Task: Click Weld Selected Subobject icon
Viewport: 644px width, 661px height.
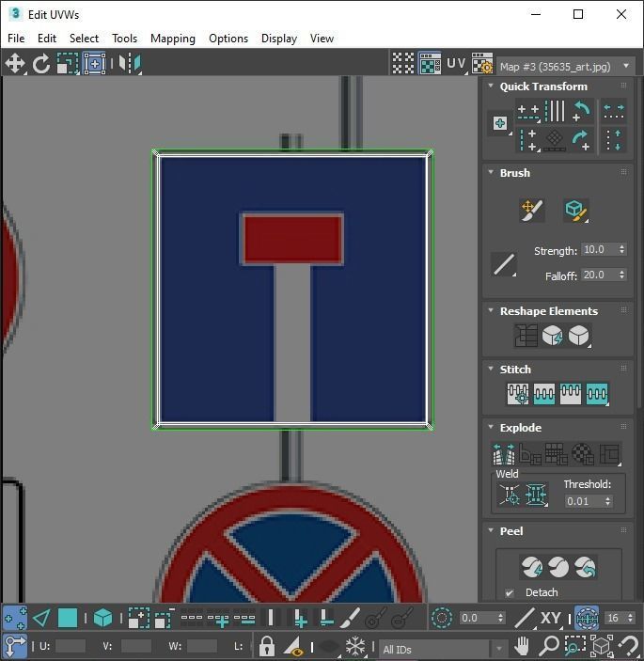Action: click(536, 494)
